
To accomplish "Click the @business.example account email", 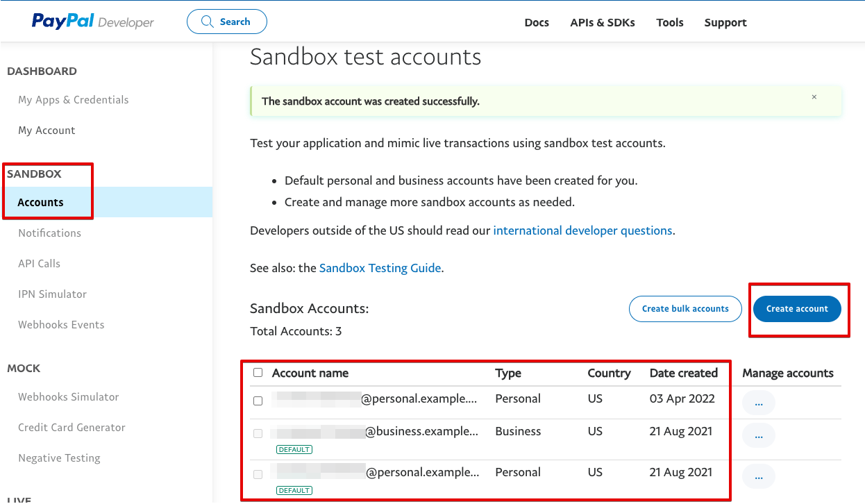I will [375, 431].
